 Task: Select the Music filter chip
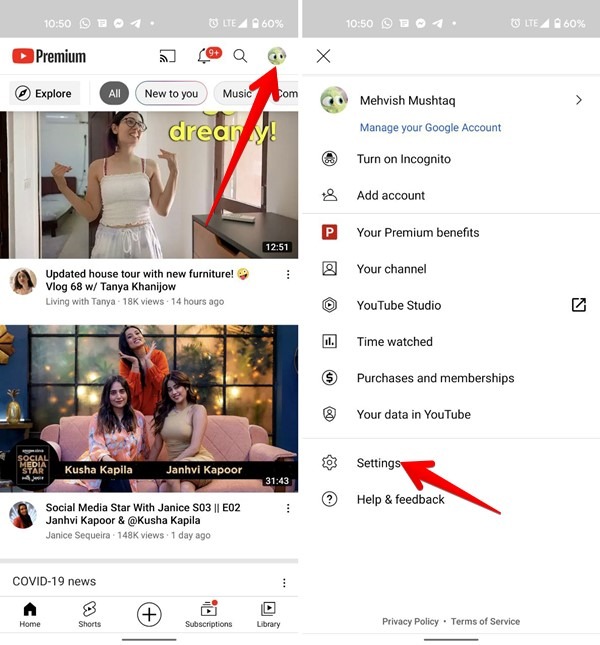[x=237, y=93]
